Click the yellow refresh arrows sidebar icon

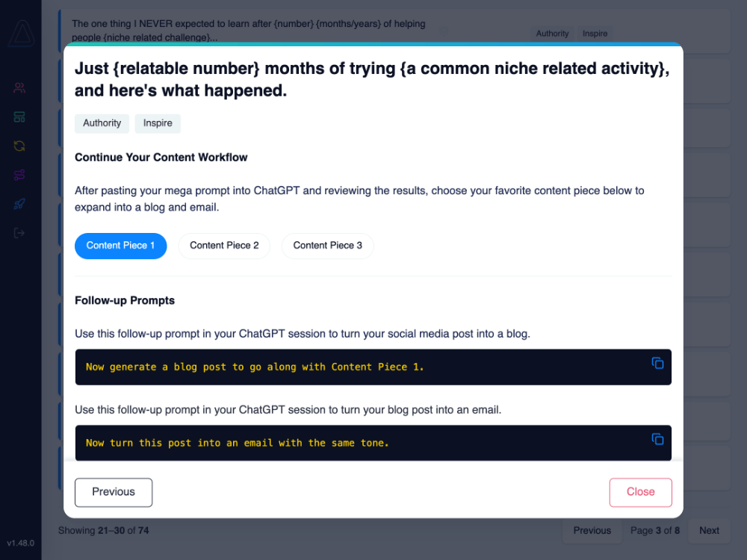(19, 146)
